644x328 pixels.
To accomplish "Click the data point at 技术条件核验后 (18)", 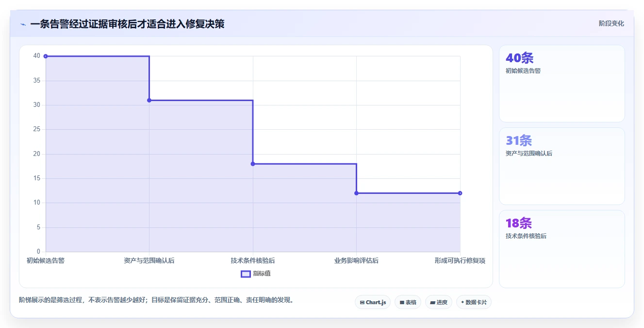I will 253,164.
